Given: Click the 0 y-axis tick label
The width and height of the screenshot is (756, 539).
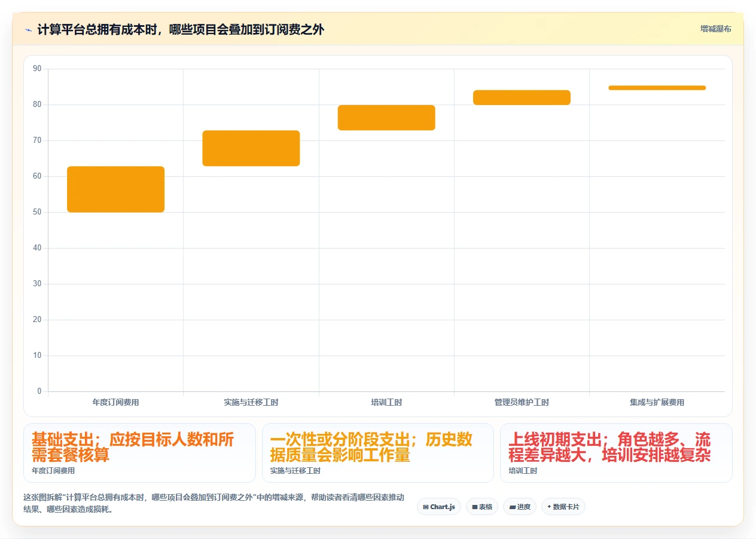Looking at the screenshot, I should pos(39,391).
